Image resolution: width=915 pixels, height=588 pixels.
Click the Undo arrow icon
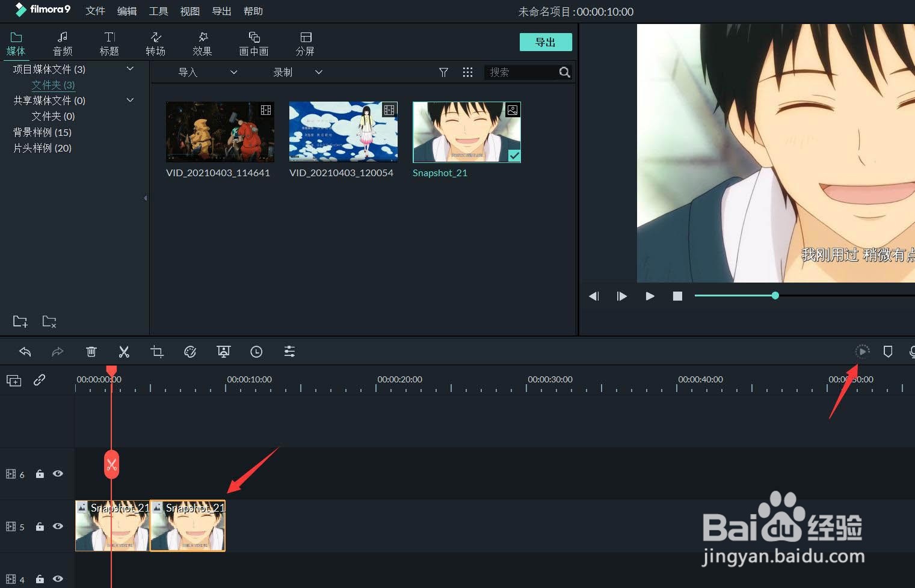click(25, 352)
